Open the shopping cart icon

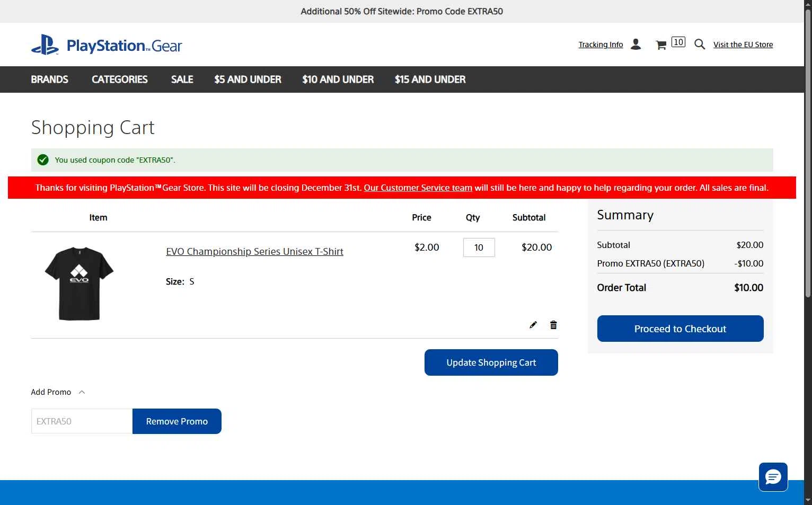(661, 45)
